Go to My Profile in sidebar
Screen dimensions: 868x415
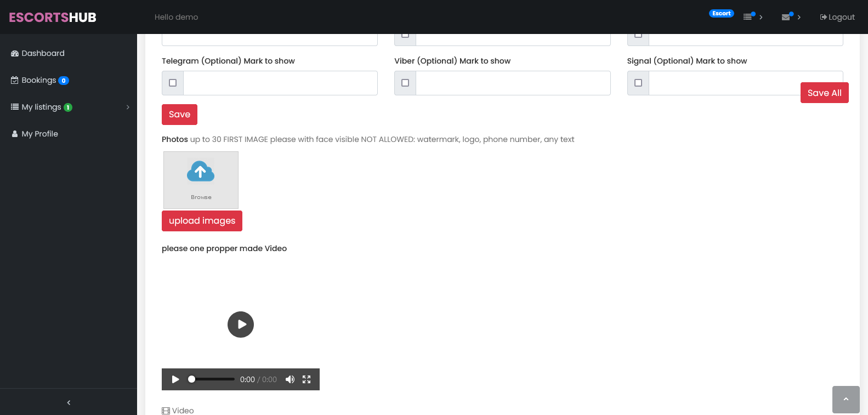click(x=35, y=134)
